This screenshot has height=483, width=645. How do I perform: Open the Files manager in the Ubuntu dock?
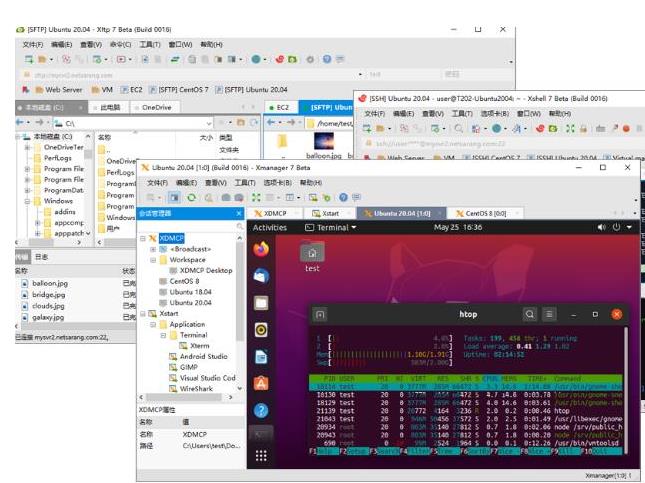[x=261, y=302]
